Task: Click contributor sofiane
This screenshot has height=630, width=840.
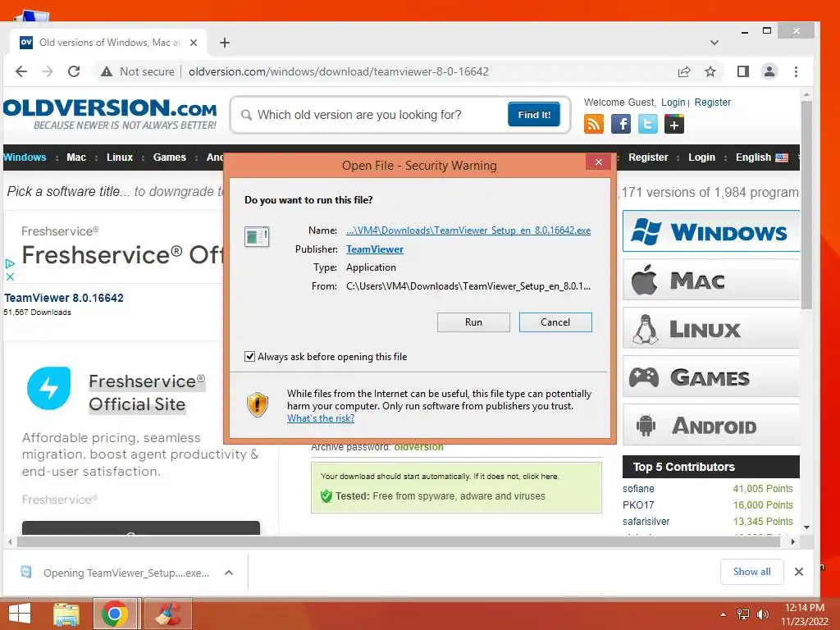Action: click(x=638, y=489)
